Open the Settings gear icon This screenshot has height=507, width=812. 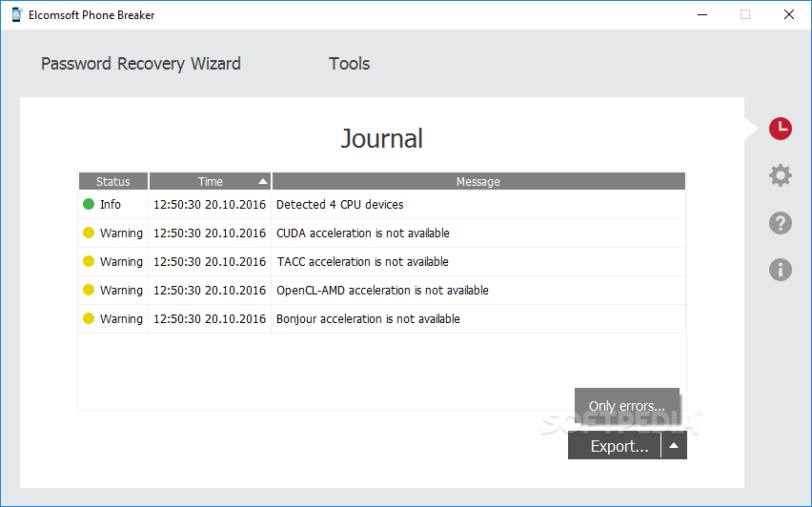(780, 175)
